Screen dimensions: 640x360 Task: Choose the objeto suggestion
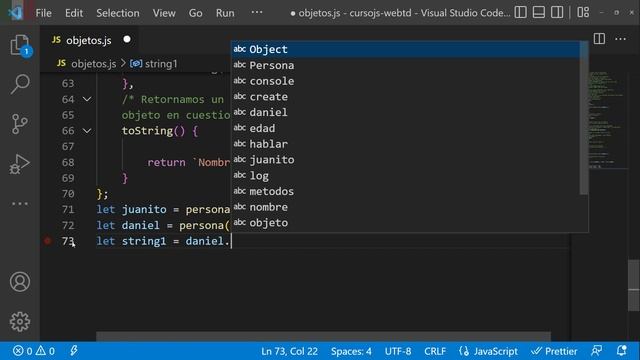(406, 222)
